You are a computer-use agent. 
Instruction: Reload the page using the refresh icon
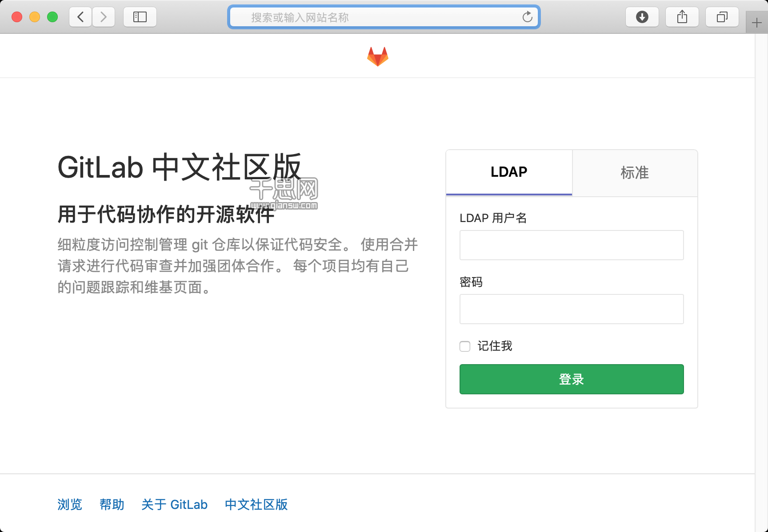pyautogui.click(x=527, y=17)
